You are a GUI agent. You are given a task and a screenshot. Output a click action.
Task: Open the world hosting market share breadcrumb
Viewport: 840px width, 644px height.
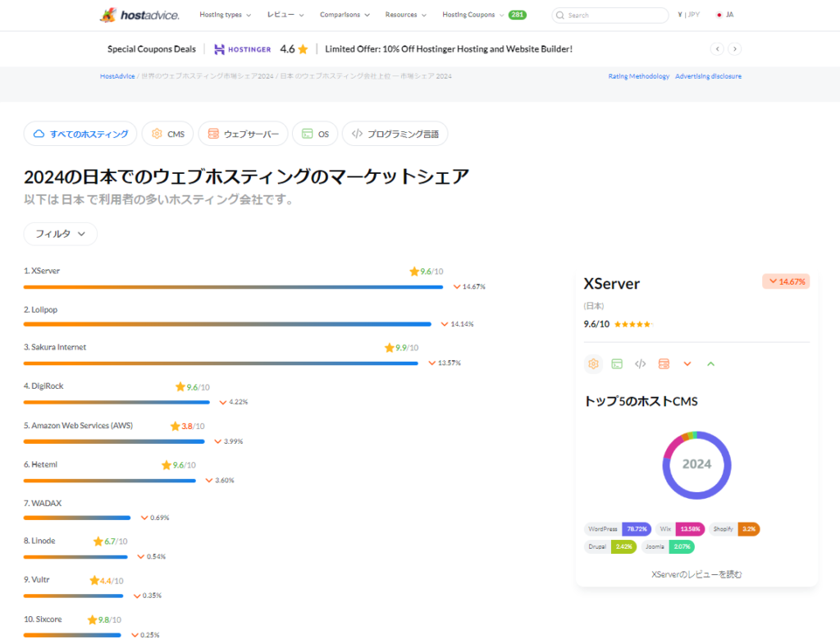coord(208,76)
